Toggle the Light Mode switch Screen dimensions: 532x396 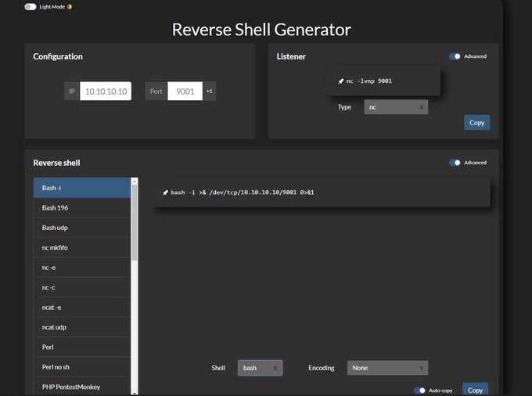(x=31, y=7)
